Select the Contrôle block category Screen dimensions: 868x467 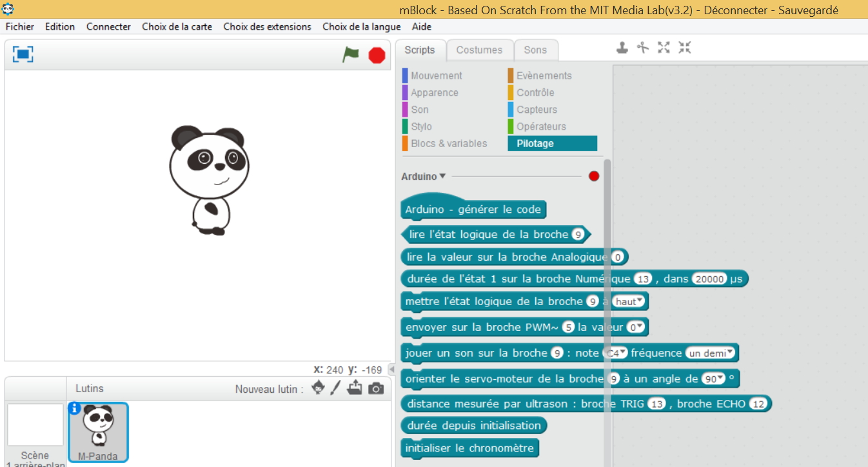pyautogui.click(x=535, y=92)
